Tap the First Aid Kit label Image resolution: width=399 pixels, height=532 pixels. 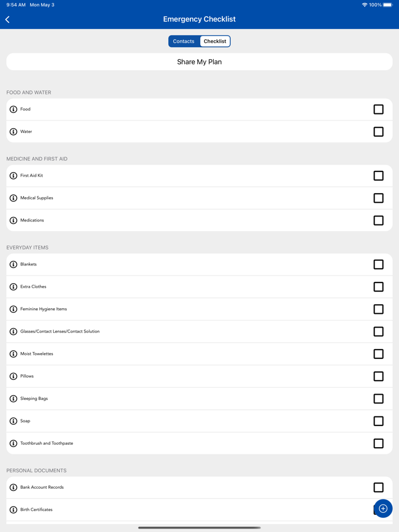31,175
